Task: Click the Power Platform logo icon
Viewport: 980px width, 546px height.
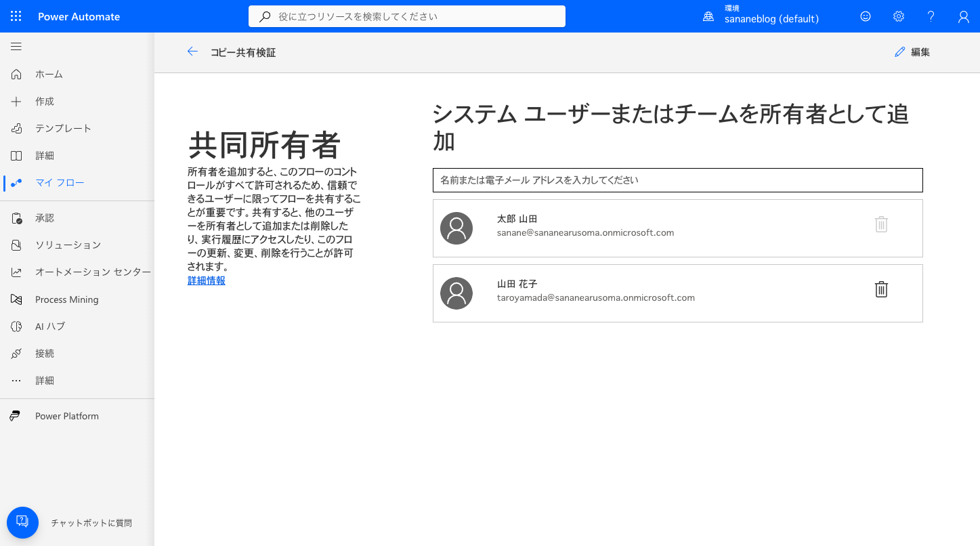Action: [x=15, y=416]
